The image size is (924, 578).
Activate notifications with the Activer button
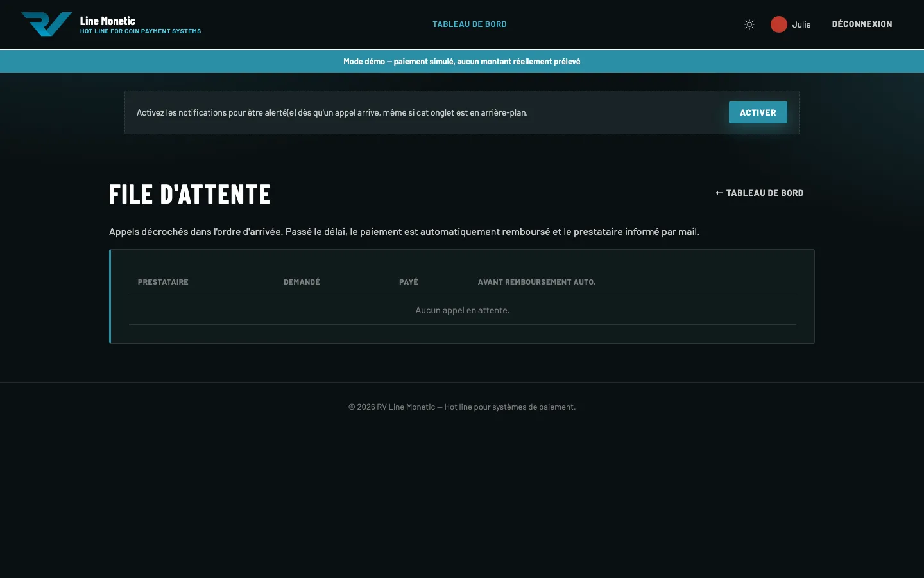[x=758, y=112]
